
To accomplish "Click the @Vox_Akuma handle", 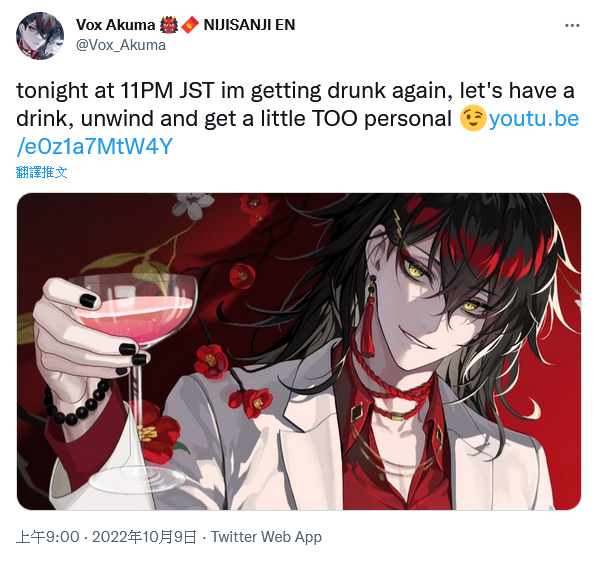I will click(121, 45).
